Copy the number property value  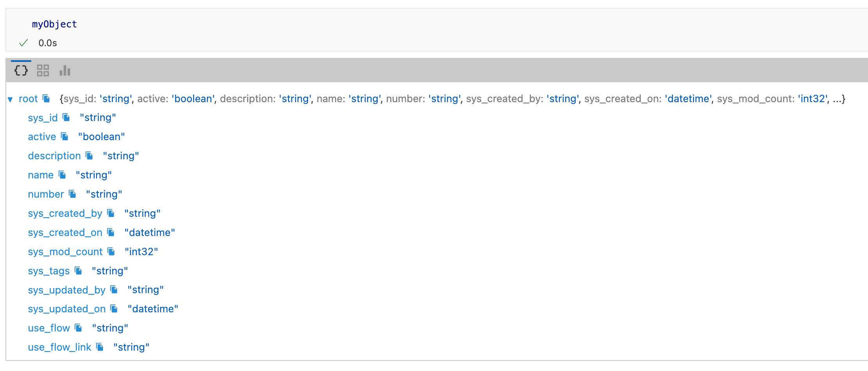(x=73, y=194)
